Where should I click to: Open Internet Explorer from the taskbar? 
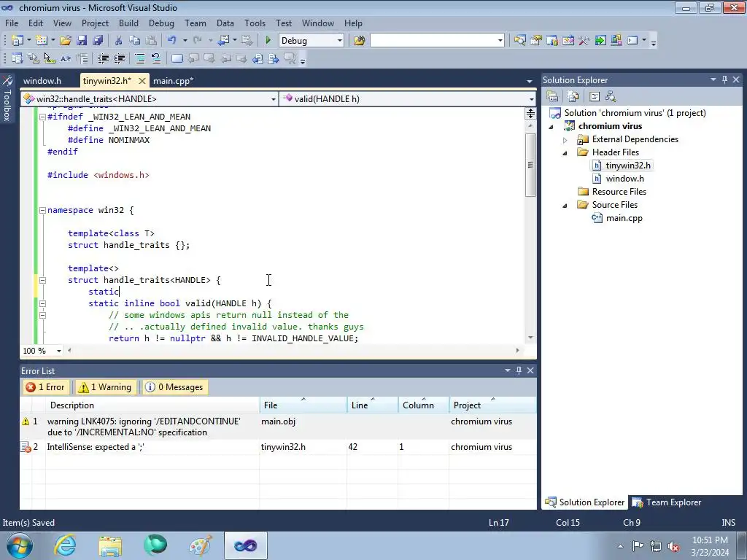coord(65,545)
